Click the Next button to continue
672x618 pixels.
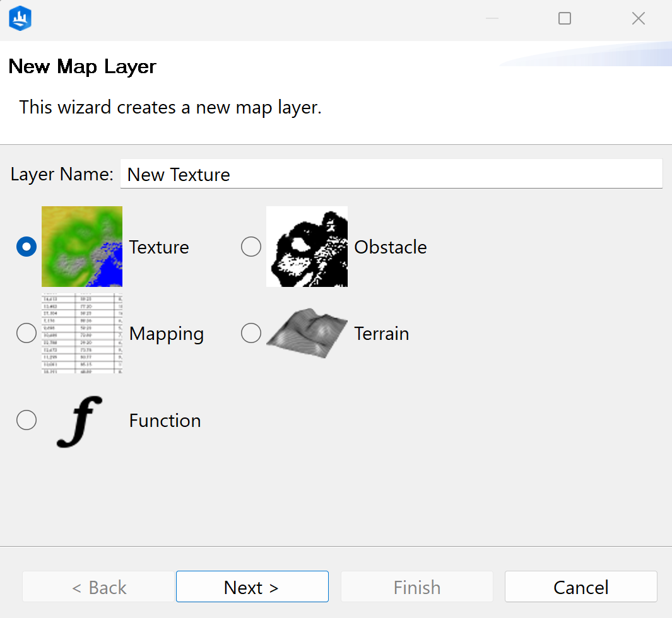(252, 586)
